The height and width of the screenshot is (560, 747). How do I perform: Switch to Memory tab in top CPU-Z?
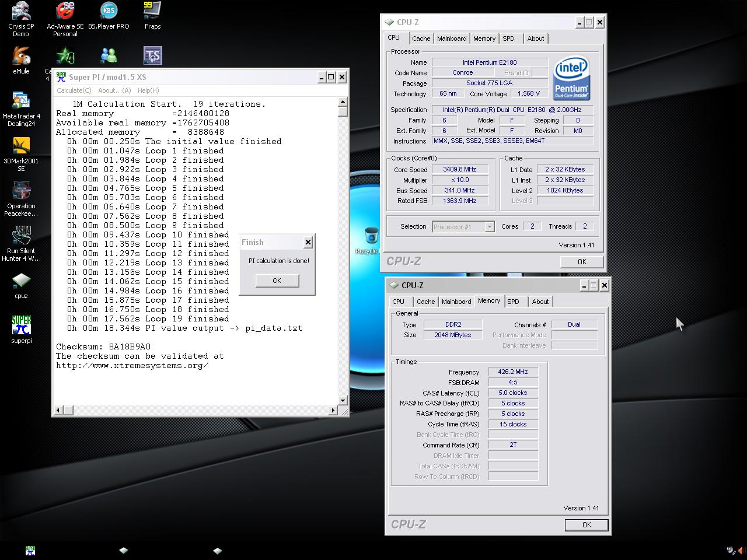coord(484,38)
